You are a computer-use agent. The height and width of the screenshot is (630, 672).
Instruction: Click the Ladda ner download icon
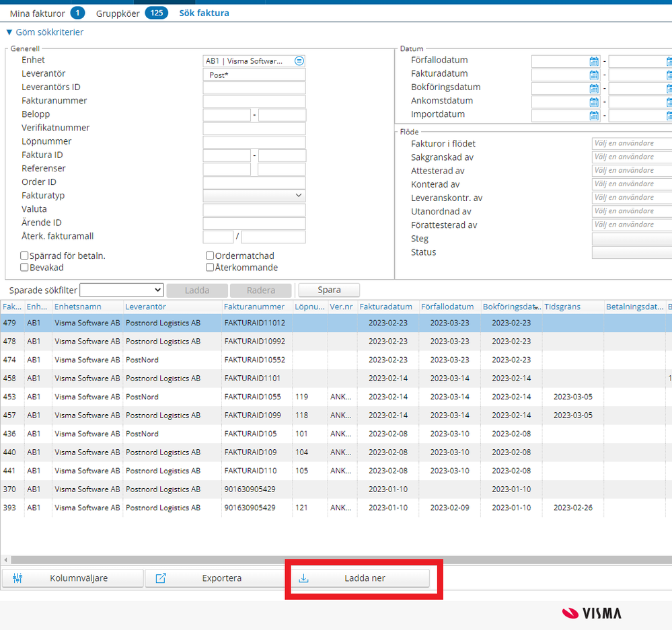[303, 578]
